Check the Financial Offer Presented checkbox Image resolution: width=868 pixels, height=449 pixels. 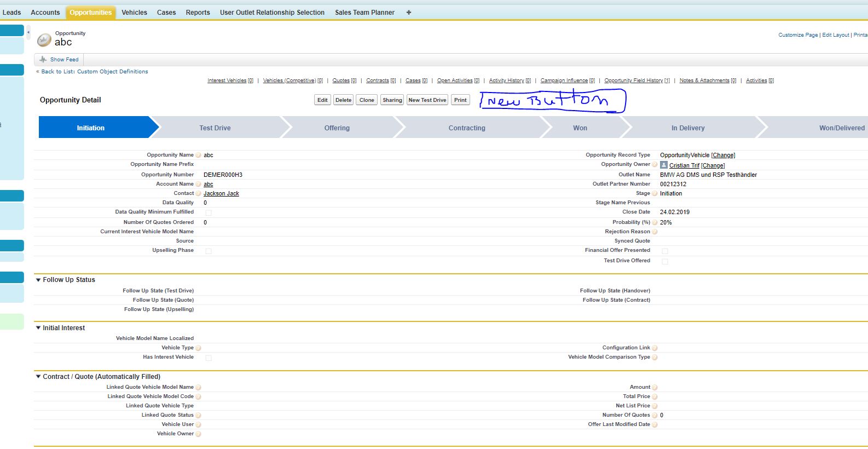(x=665, y=251)
